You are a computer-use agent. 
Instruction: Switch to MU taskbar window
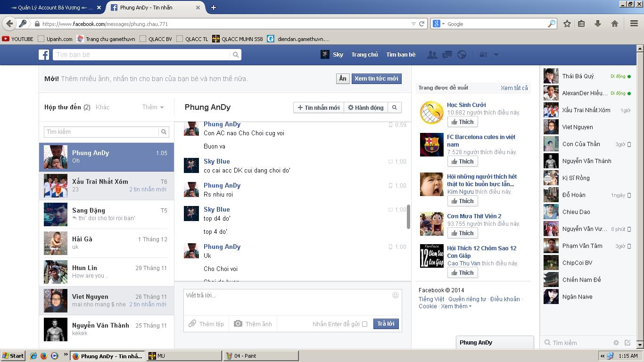coord(184,356)
